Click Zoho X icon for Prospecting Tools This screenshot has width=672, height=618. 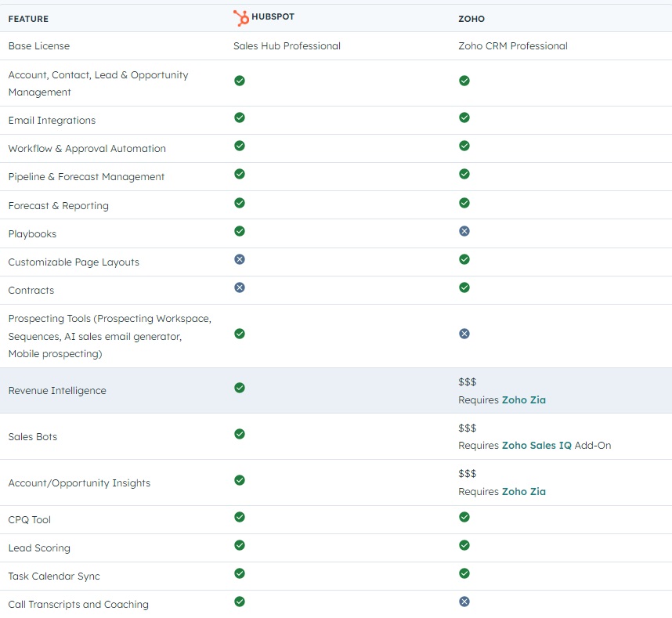click(x=464, y=334)
